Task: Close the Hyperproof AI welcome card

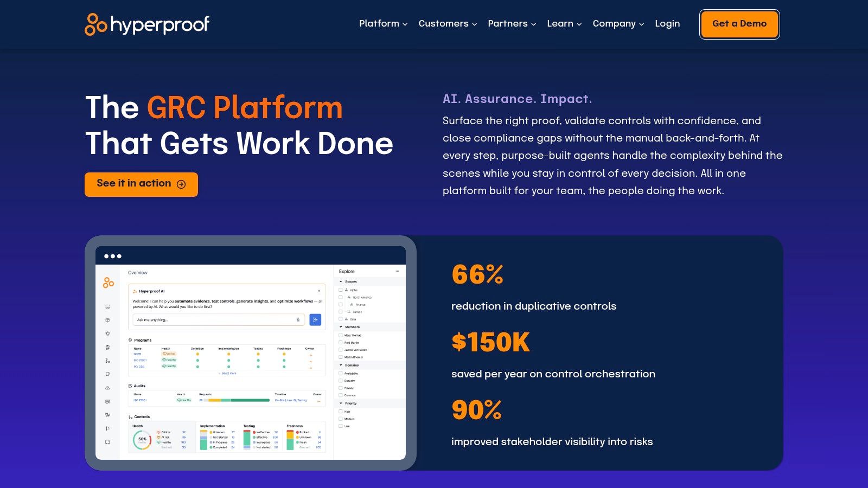Action: 319,291
